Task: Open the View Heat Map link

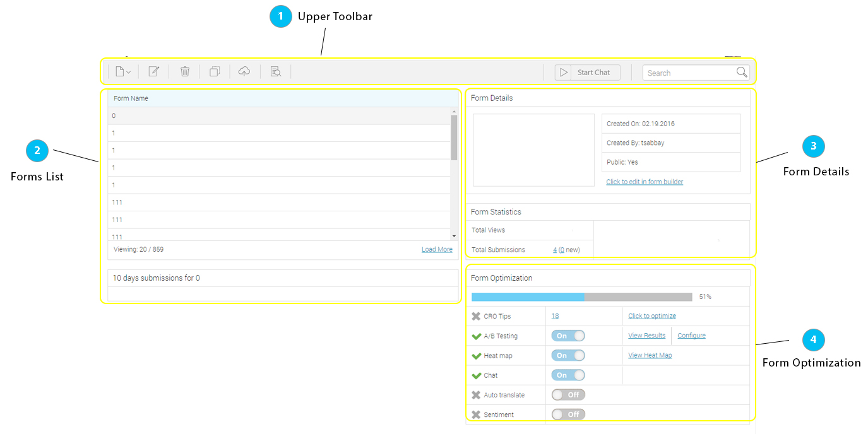Action: point(650,355)
